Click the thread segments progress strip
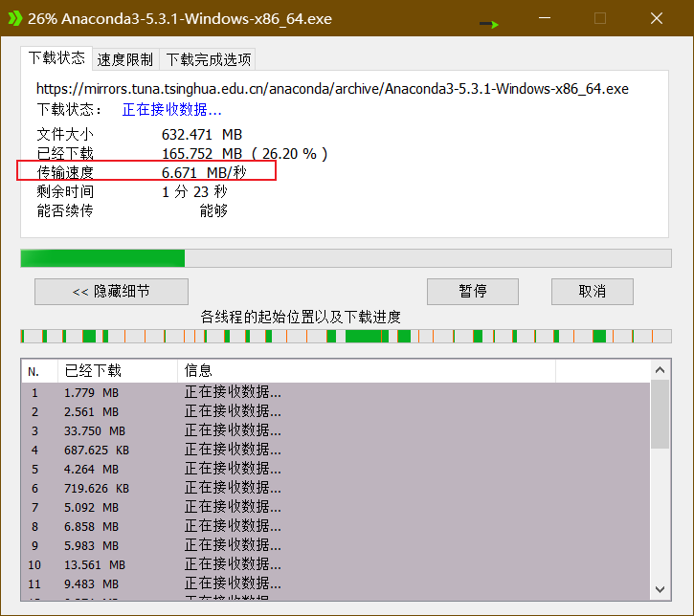 coord(346,336)
